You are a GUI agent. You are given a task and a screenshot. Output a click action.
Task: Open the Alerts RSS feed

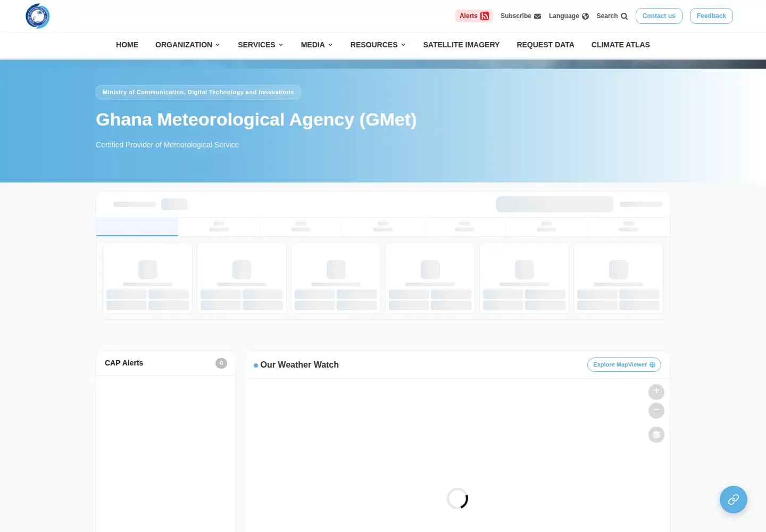pos(474,16)
